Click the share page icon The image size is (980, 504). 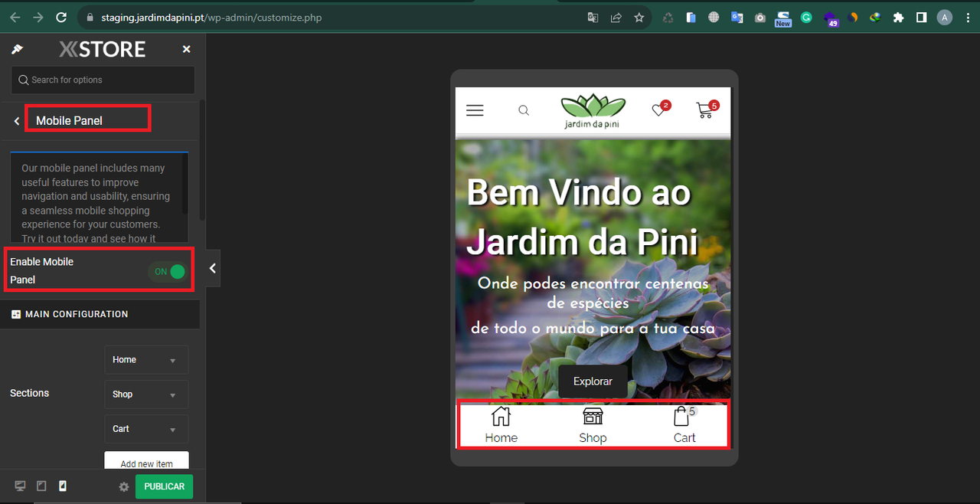pyautogui.click(x=616, y=17)
